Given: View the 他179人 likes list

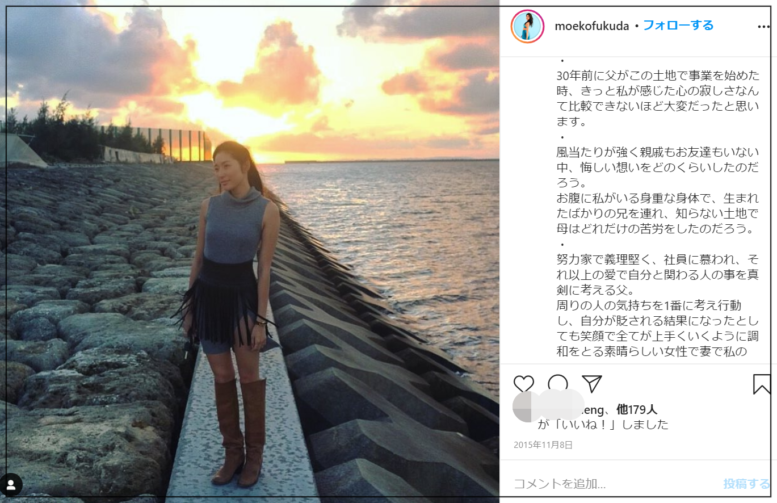Looking at the screenshot, I should pyautogui.click(x=637, y=410).
